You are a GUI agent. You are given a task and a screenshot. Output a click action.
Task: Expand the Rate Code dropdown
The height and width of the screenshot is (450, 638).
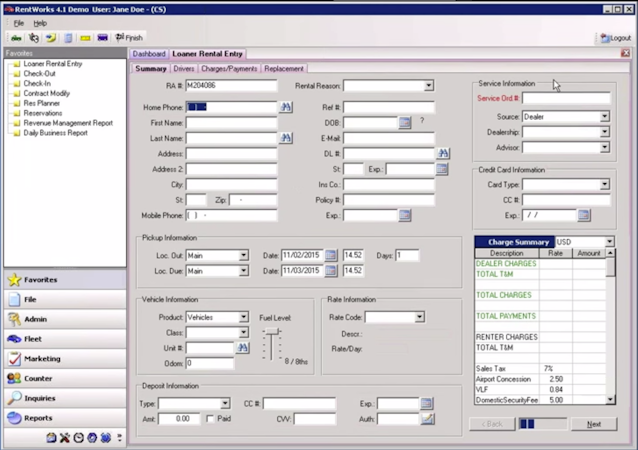coord(420,317)
